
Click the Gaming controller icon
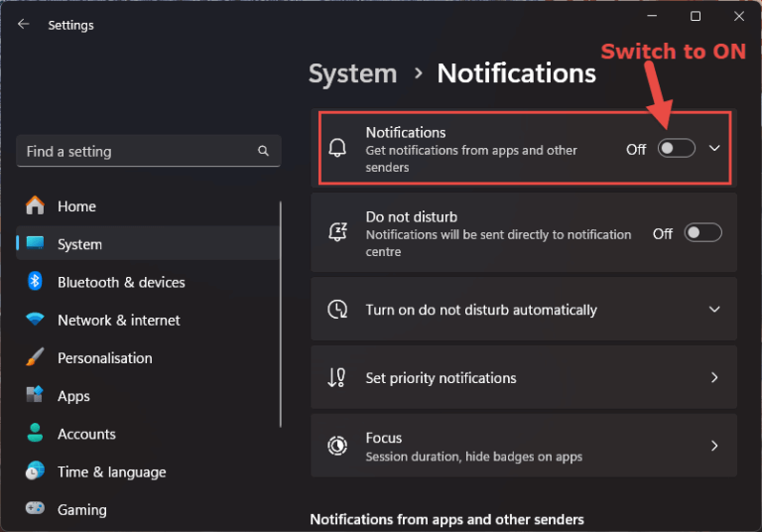pyautogui.click(x=35, y=508)
